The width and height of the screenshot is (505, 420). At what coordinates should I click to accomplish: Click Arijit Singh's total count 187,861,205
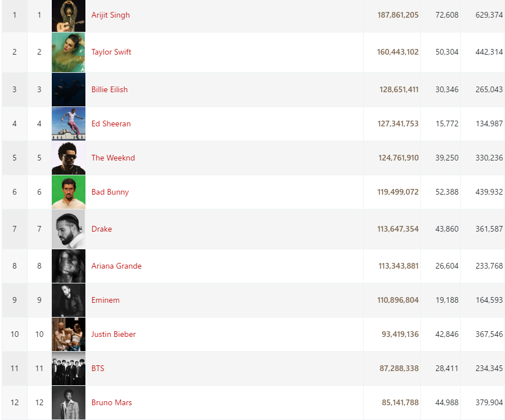click(x=398, y=15)
